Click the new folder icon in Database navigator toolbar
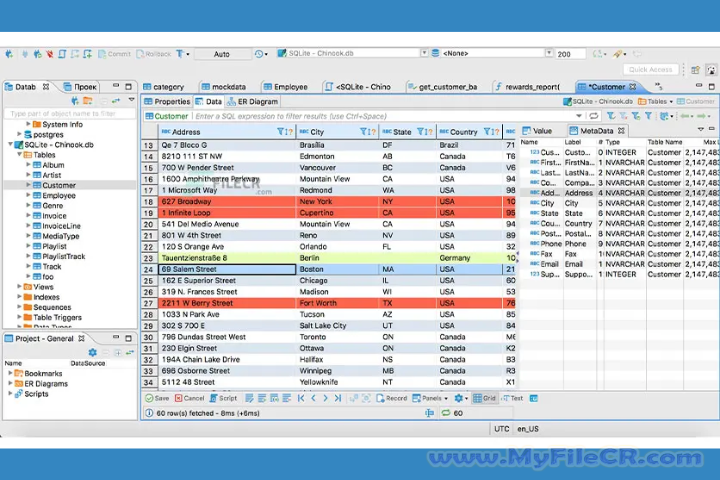 (88, 100)
